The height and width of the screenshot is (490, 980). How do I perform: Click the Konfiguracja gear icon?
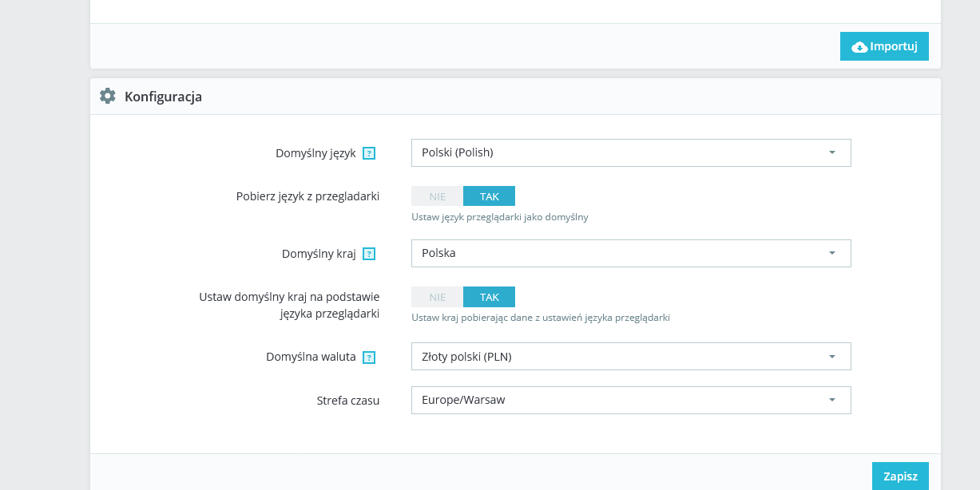[x=108, y=97]
